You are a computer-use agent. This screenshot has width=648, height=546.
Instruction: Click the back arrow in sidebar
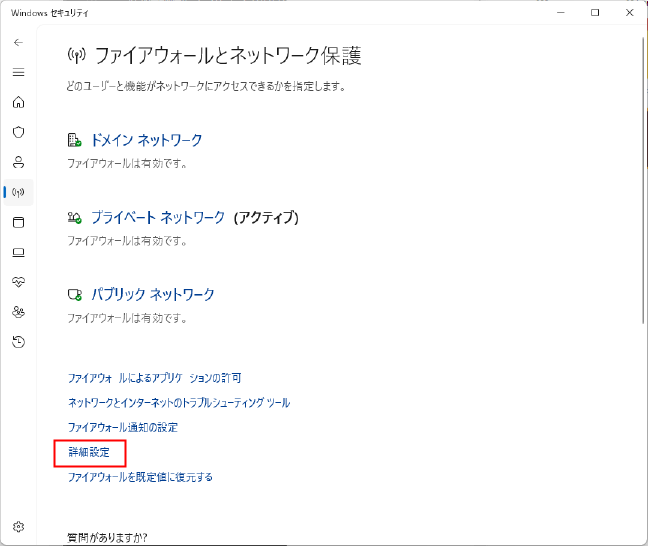coord(18,43)
